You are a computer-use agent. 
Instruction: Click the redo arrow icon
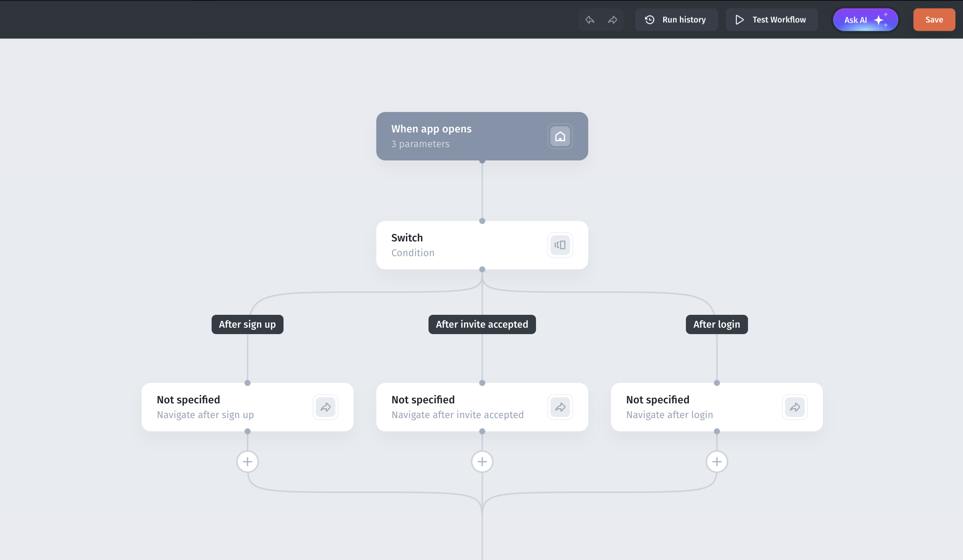612,20
